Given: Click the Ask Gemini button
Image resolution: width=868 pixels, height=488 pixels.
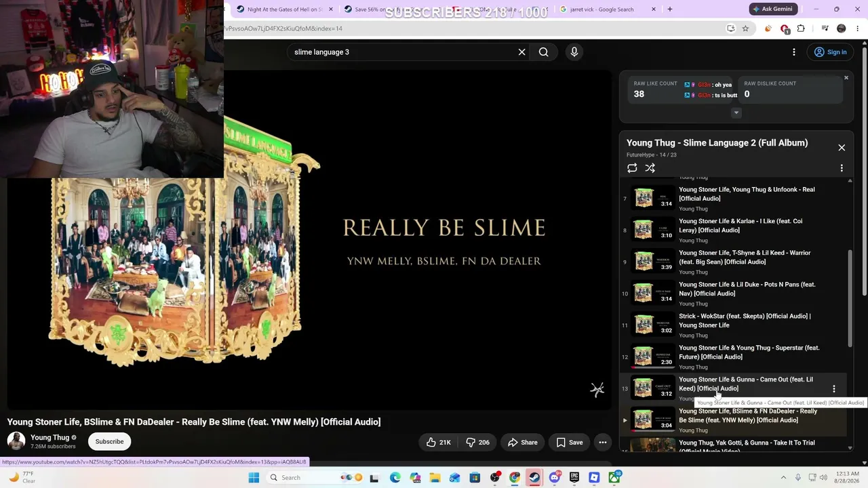Looking at the screenshot, I should [772, 9].
